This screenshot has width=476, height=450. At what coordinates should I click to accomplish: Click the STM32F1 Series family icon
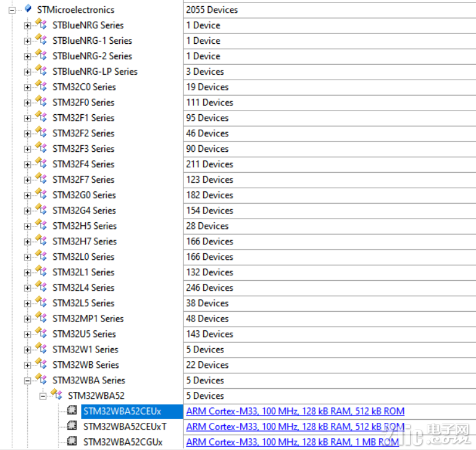41,117
